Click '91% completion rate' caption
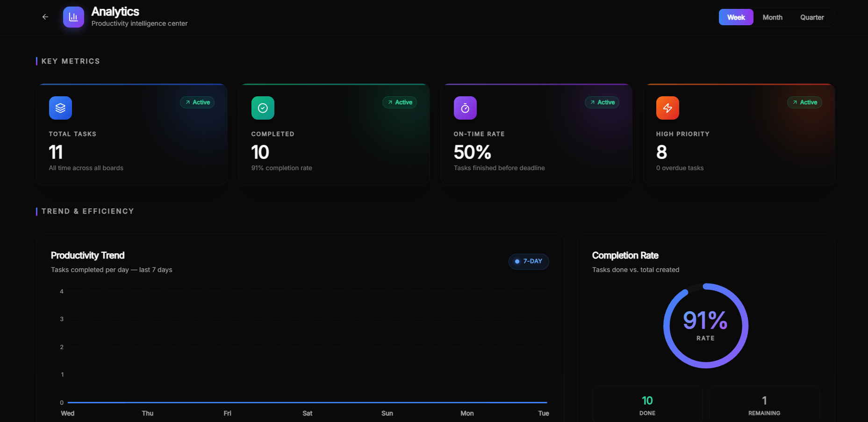Viewport: 868px width, 422px height. point(281,168)
